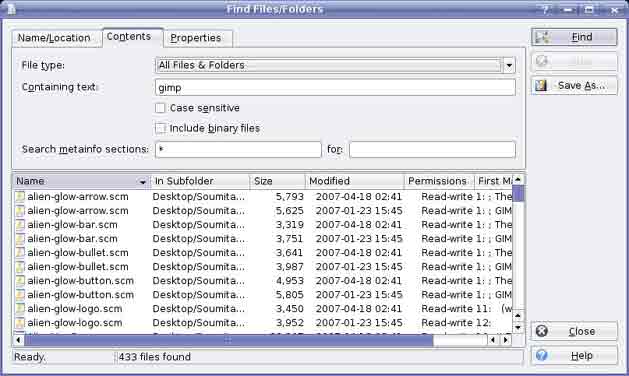Screen dimensions: 629x376
Task: Click file icon of alien-glow-button.scm sized 4,953
Action: [x=20, y=281]
